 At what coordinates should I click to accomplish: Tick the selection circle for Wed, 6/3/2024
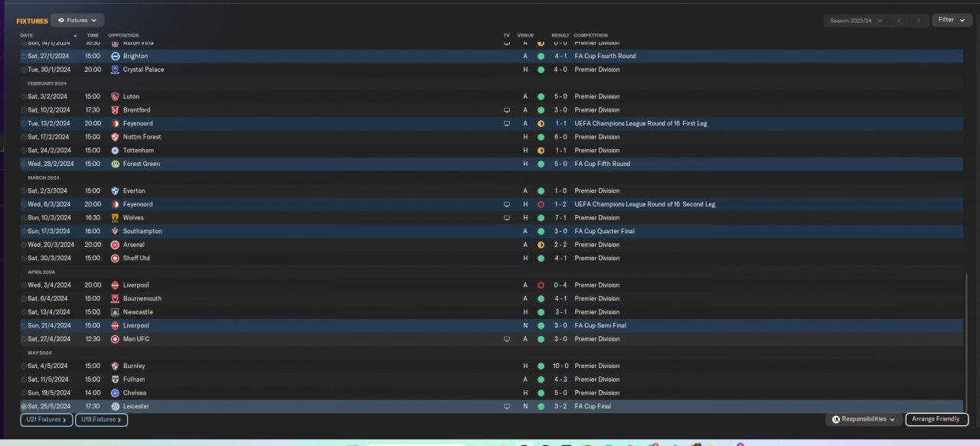pos(24,204)
